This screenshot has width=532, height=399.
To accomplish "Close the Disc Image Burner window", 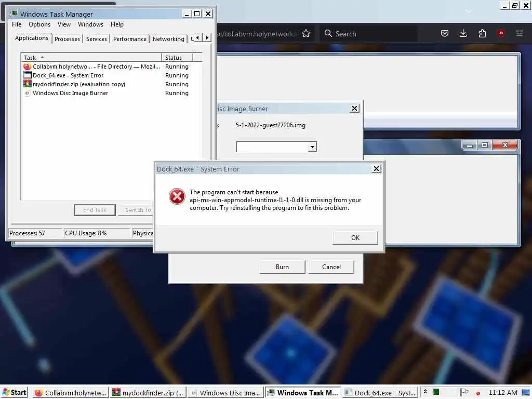I will click(354, 108).
